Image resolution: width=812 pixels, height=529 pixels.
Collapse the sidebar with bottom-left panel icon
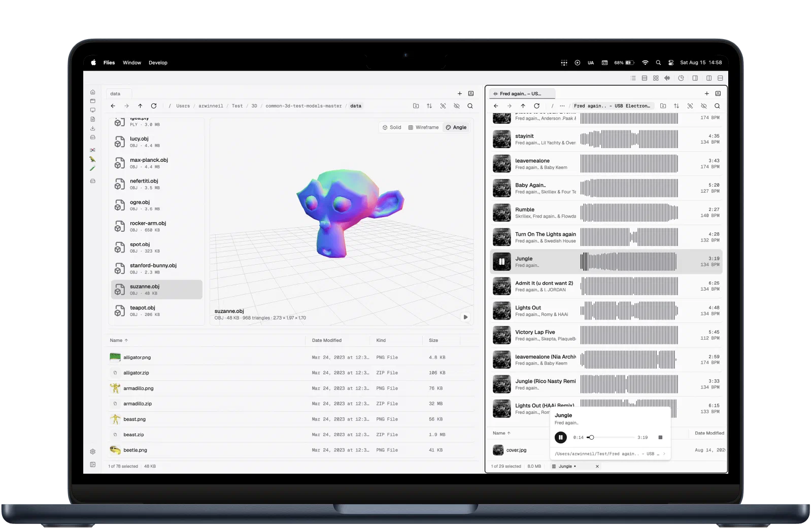coord(92,465)
